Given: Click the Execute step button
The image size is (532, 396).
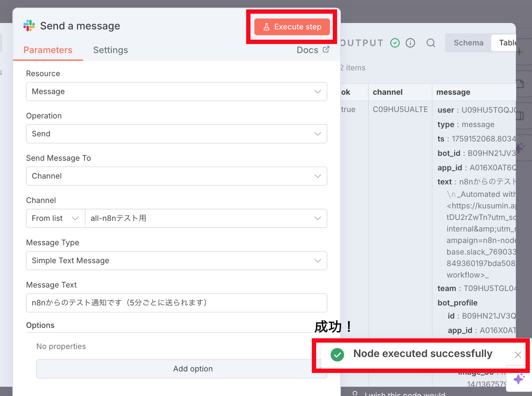Looking at the screenshot, I should [292, 27].
